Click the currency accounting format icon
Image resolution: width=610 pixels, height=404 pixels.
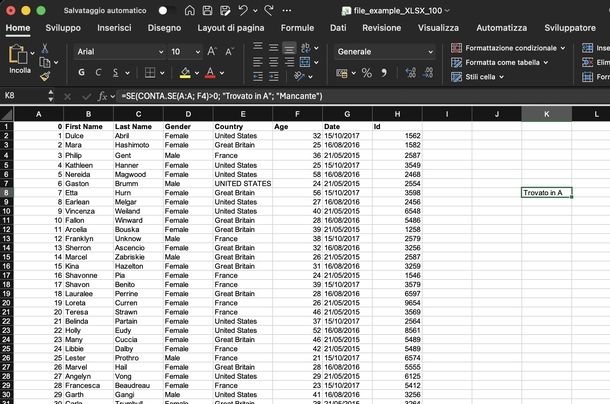(342, 73)
